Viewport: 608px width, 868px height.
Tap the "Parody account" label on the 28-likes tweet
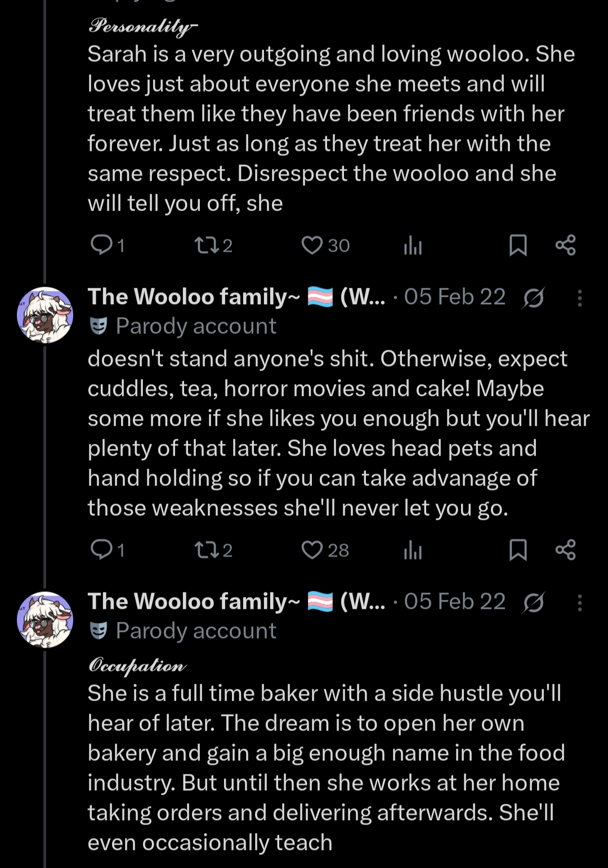195,326
